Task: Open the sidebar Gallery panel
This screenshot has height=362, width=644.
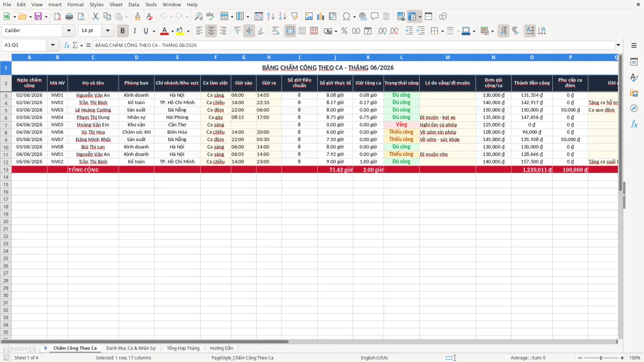Action: 634,93
